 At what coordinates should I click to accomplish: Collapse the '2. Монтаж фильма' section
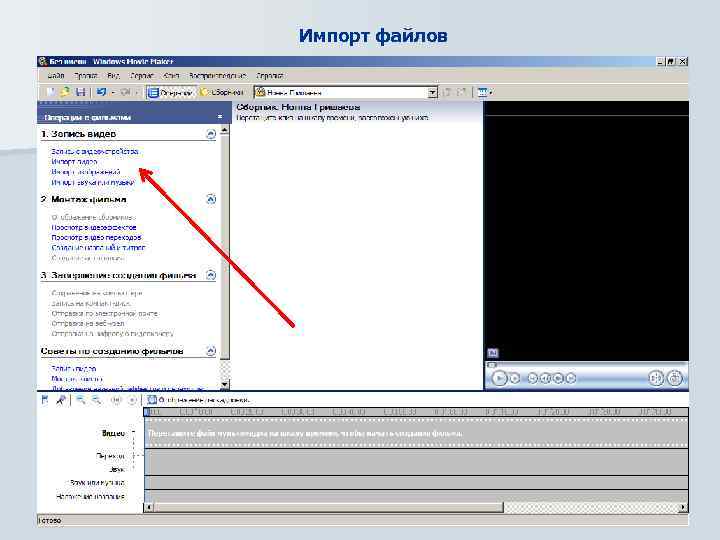click(211, 199)
